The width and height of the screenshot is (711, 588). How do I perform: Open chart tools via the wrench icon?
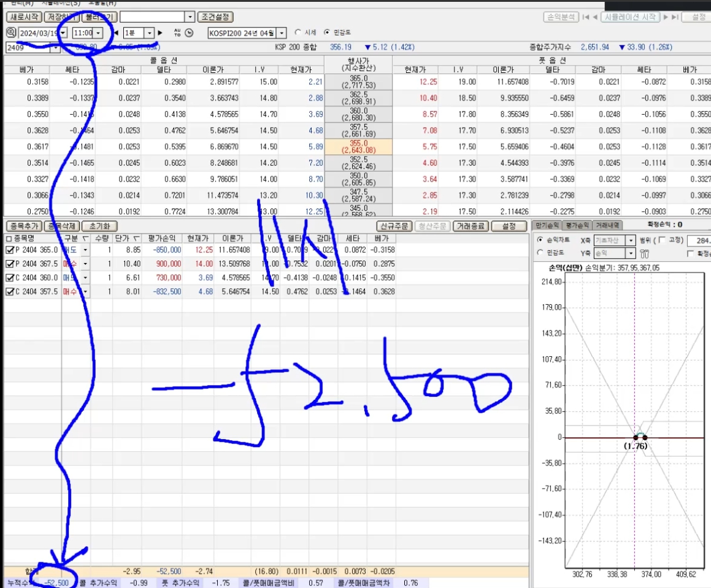(x=644, y=253)
